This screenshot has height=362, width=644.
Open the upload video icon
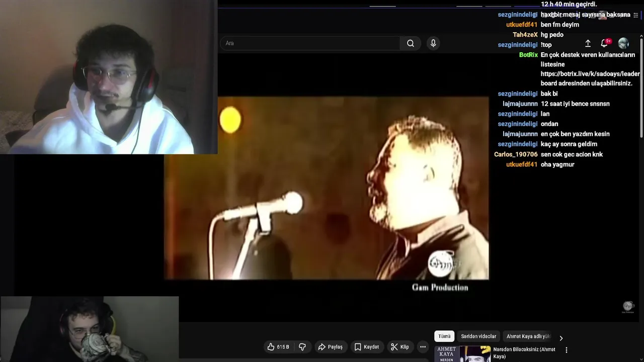coord(588,43)
